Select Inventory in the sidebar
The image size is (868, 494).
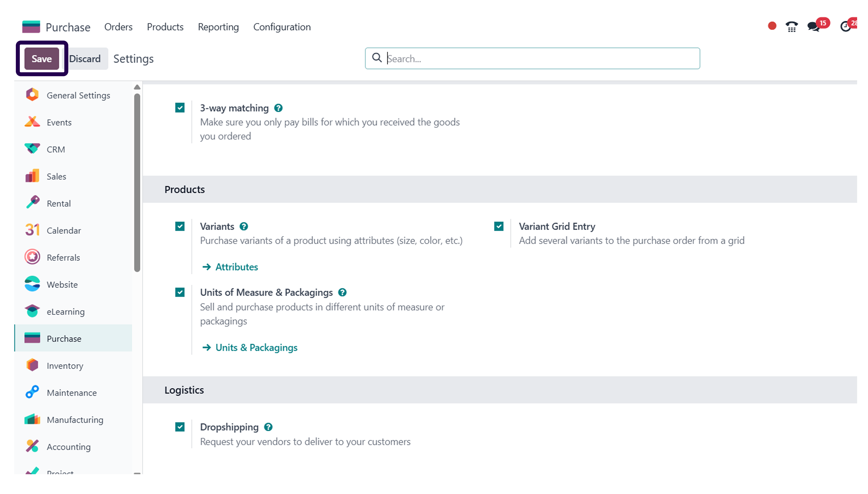(x=73, y=366)
